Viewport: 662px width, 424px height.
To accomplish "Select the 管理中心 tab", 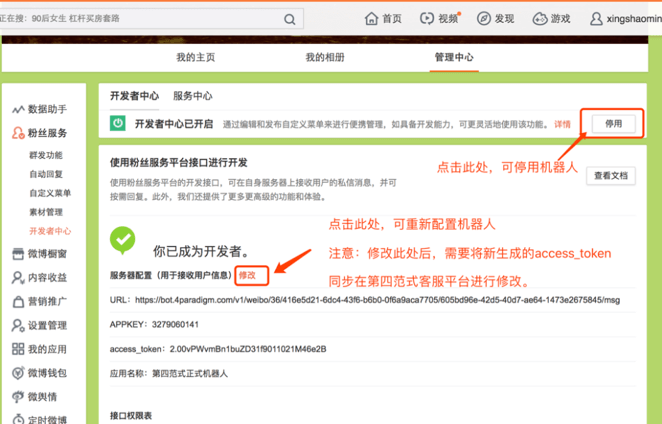I will [454, 57].
